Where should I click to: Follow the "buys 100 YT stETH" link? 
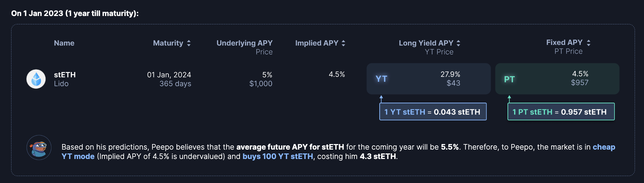tap(278, 157)
